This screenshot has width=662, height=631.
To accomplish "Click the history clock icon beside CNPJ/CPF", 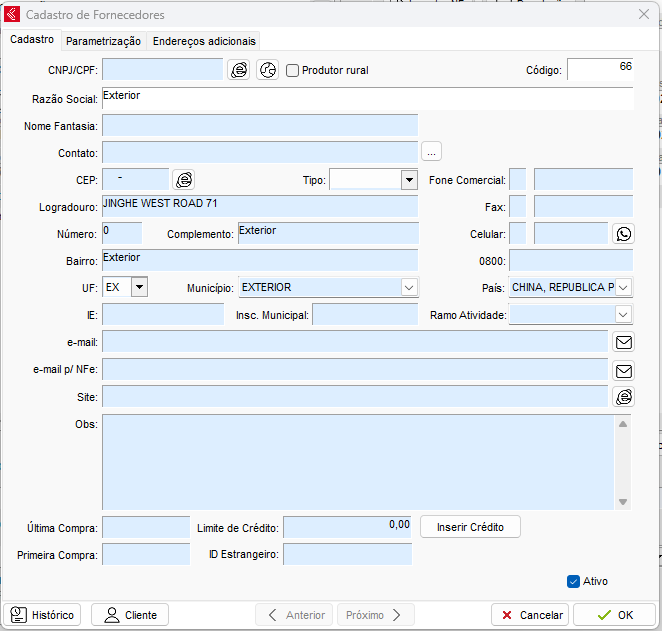I will tap(267, 70).
